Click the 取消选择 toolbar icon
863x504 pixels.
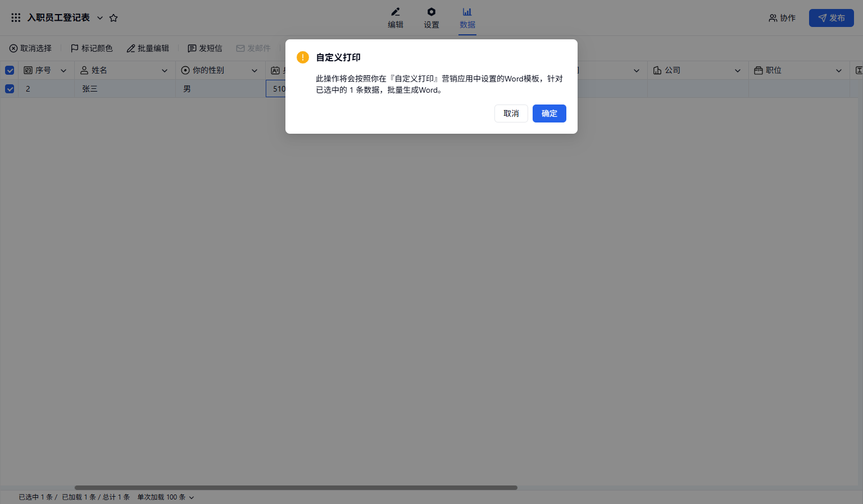tap(13, 48)
